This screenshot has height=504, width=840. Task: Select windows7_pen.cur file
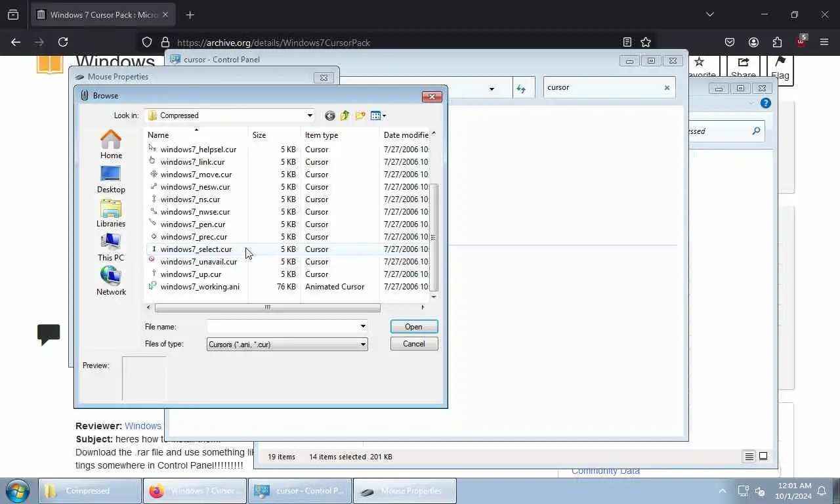(193, 224)
